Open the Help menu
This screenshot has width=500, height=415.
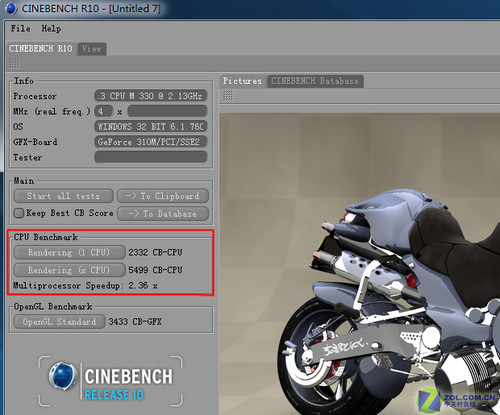click(51, 29)
